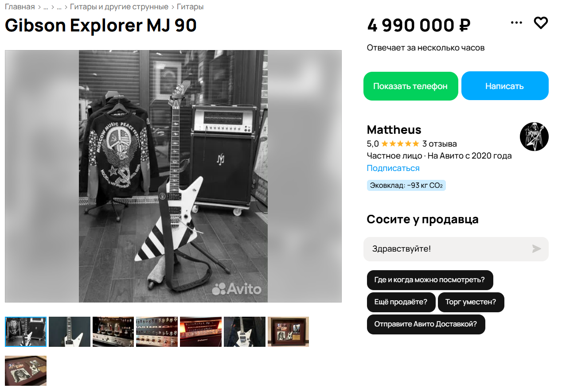The image size is (562, 392).
Task: Open the 3 отзыва reviews link
Action: click(440, 144)
